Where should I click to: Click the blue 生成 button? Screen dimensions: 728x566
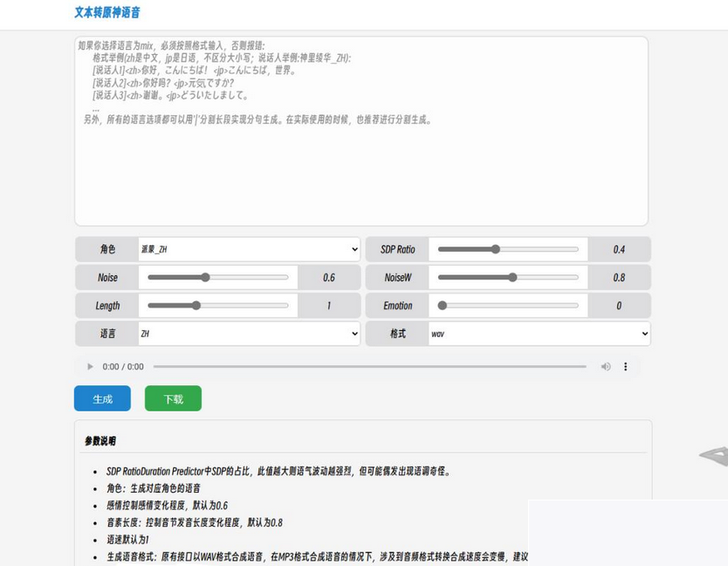(x=102, y=398)
